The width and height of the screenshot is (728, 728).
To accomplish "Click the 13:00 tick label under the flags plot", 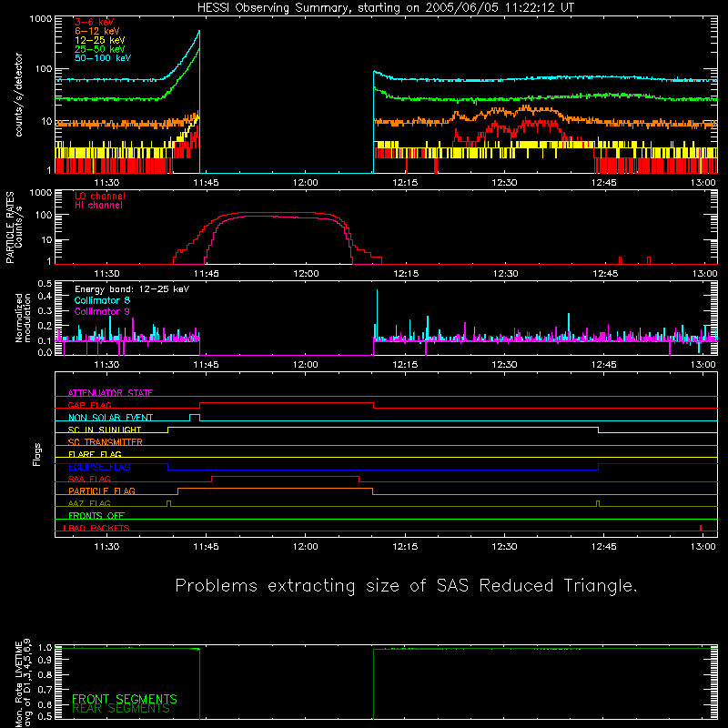I will point(703,547).
